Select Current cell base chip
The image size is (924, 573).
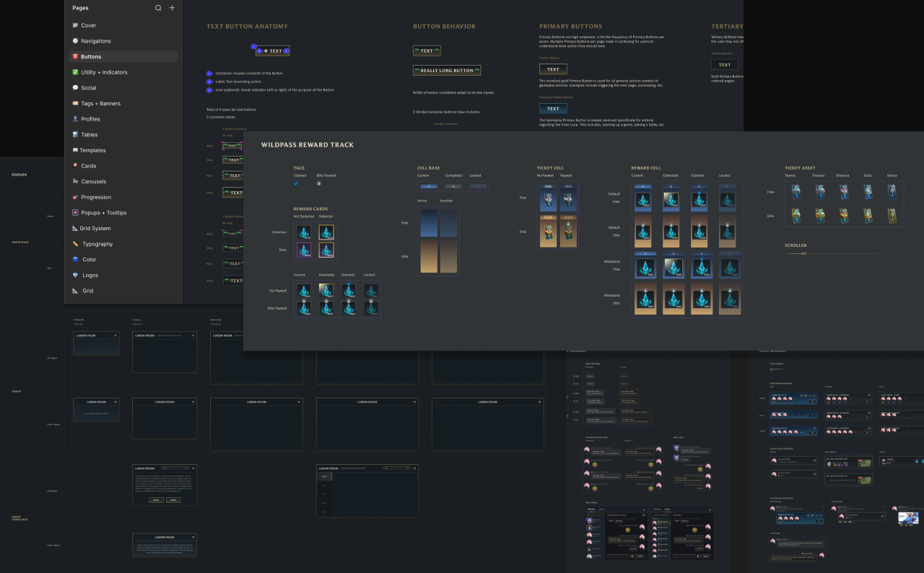429,186
